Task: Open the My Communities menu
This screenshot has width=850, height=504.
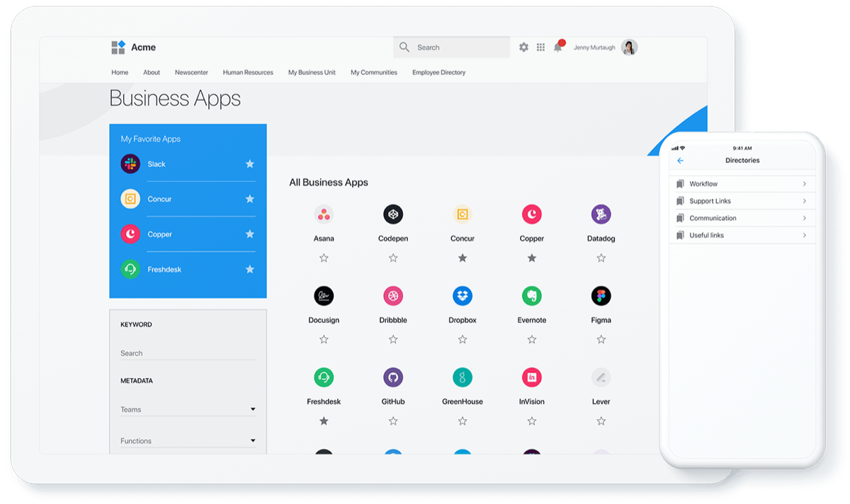Action: [374, 72]
